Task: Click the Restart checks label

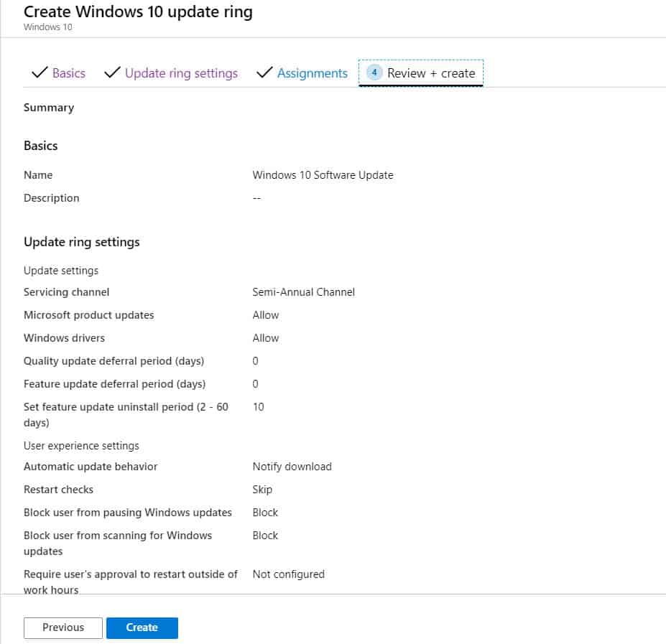Action: [58, 490]
